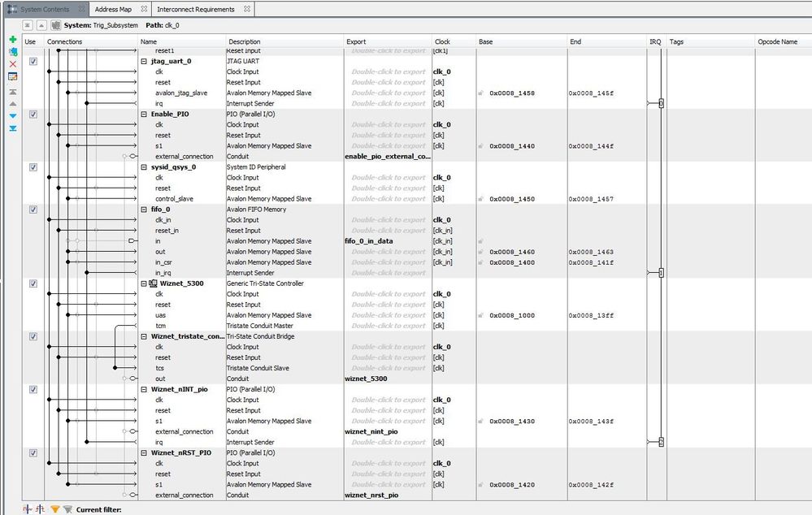Toggle the Use checkbox for Wiznet_nRST_PIO
Image resolution: width=812 pixels, height=515 pixels.
(x=33, y=453)
